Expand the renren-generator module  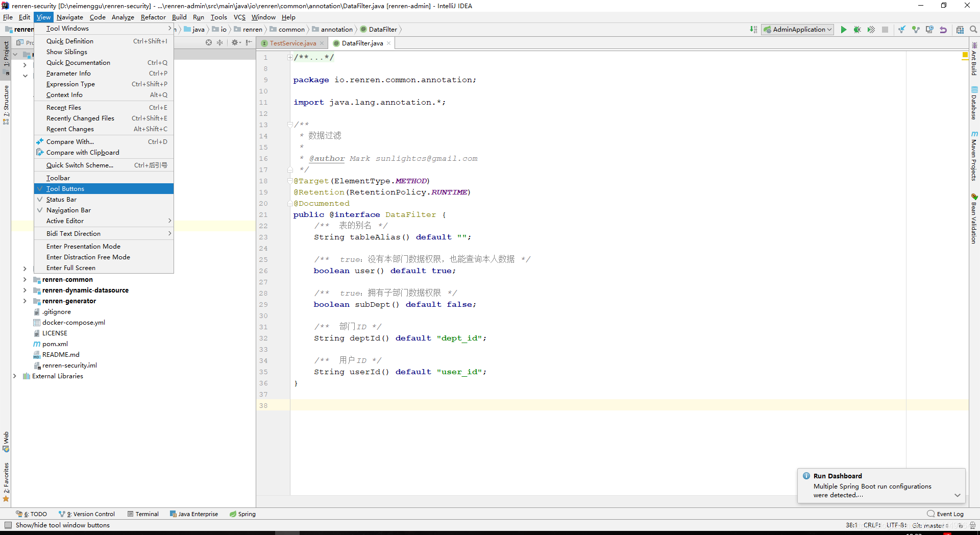(24, 301)
